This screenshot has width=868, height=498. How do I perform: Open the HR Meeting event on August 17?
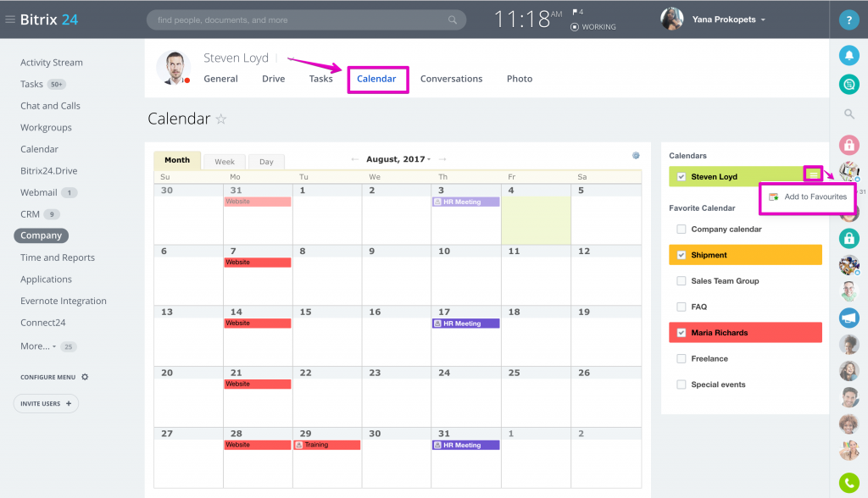click(x=465, y=324)
